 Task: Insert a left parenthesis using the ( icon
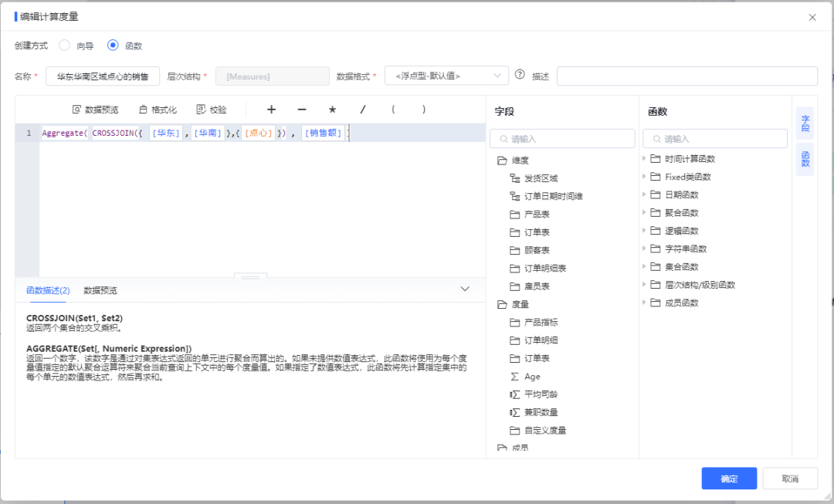pos(393,109)
